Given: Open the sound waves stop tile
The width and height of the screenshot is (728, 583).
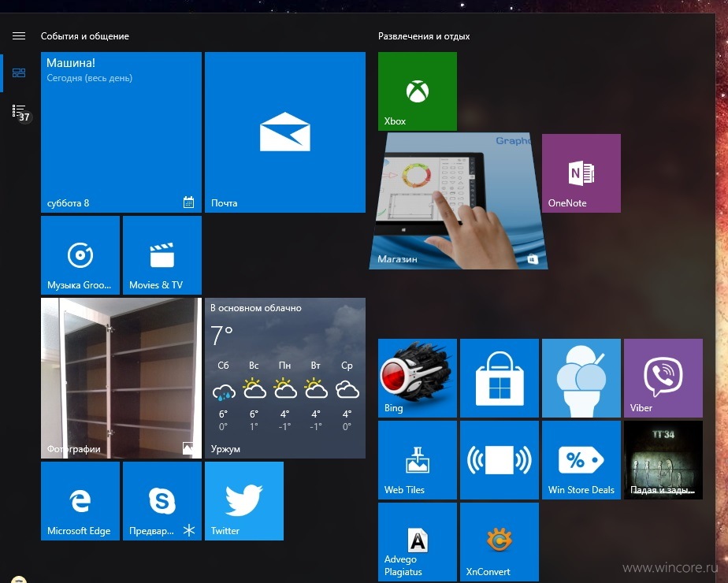Looking at the screenshot, I should click(500, 460).
